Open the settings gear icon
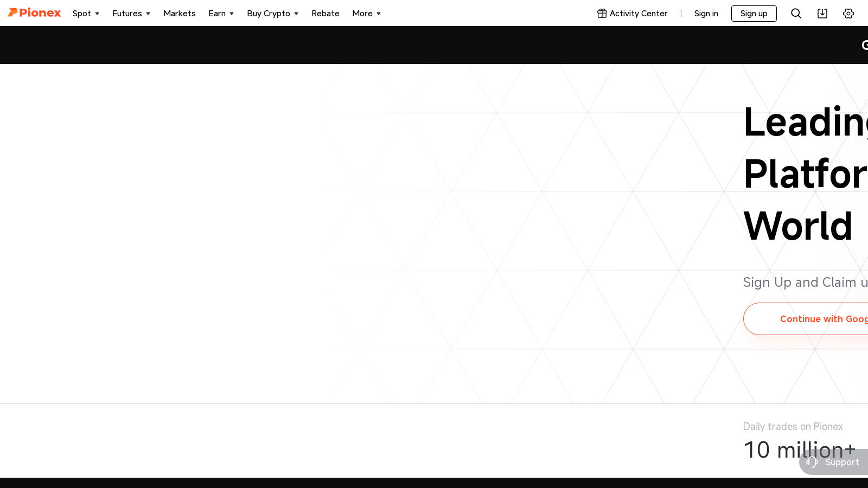The image size is (868, 488). click(x=848, y=14)
